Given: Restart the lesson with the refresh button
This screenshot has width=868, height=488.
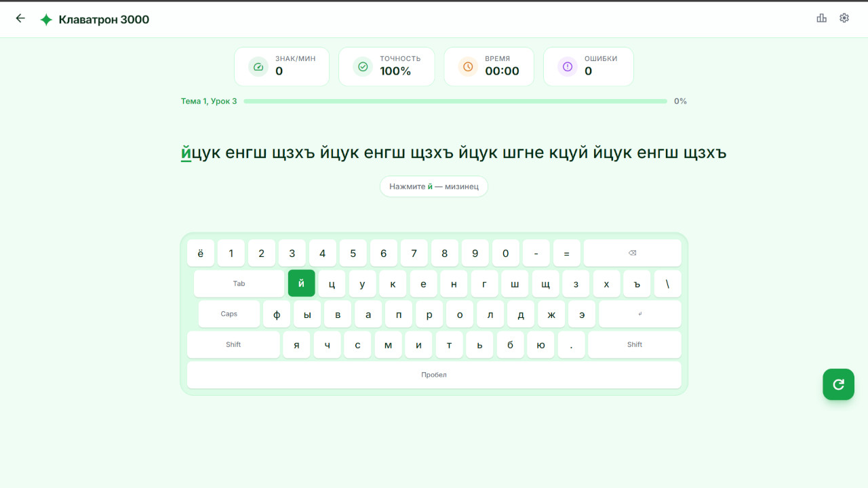Looking at the screenshot, I should pos(838,384).
